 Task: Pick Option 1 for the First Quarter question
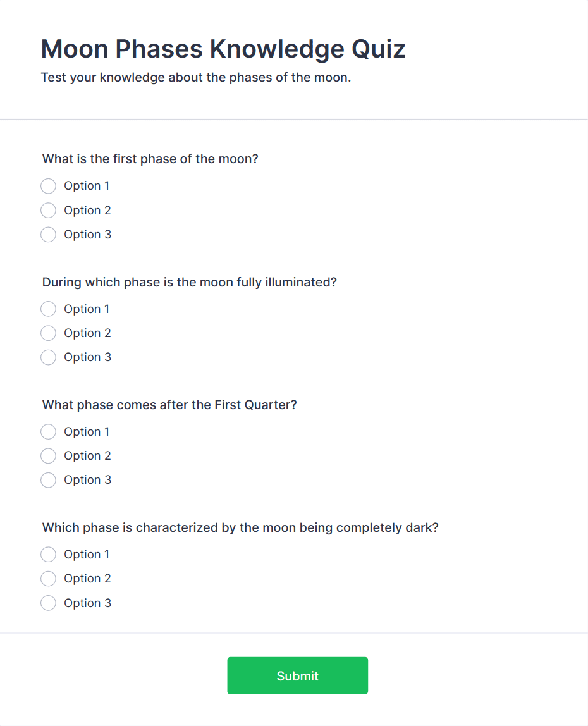click(x=48, y=431)
